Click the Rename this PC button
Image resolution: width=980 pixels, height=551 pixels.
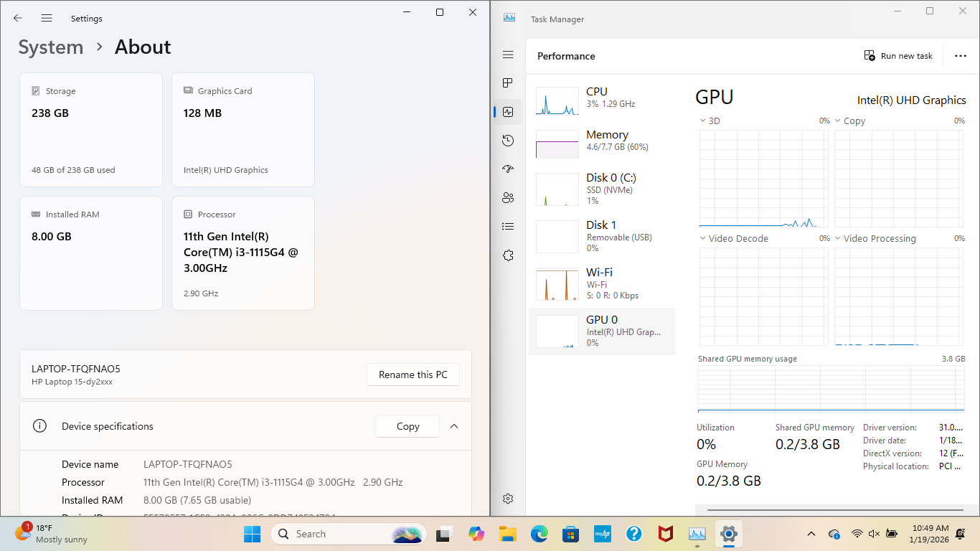tap(413, 375)
